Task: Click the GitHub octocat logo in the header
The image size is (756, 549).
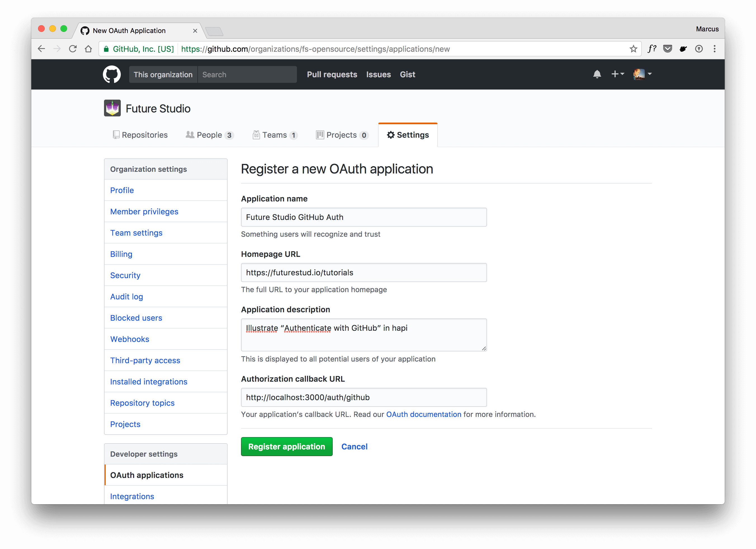Action: 112,74
